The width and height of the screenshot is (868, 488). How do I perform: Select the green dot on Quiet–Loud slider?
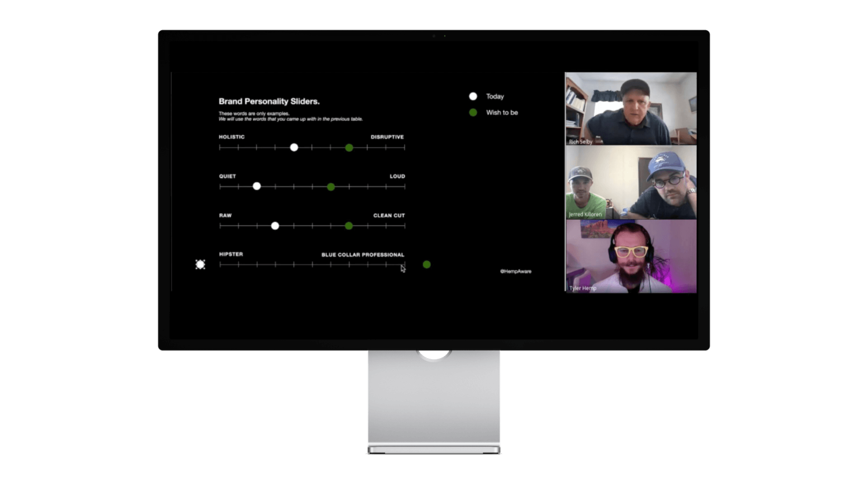point(331,187)
